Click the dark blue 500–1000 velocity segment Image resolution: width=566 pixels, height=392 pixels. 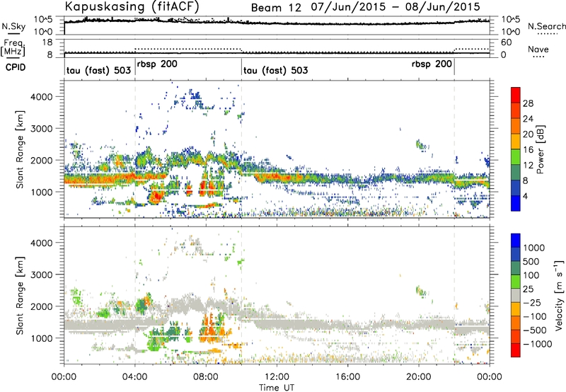click(x=516, y=254)
